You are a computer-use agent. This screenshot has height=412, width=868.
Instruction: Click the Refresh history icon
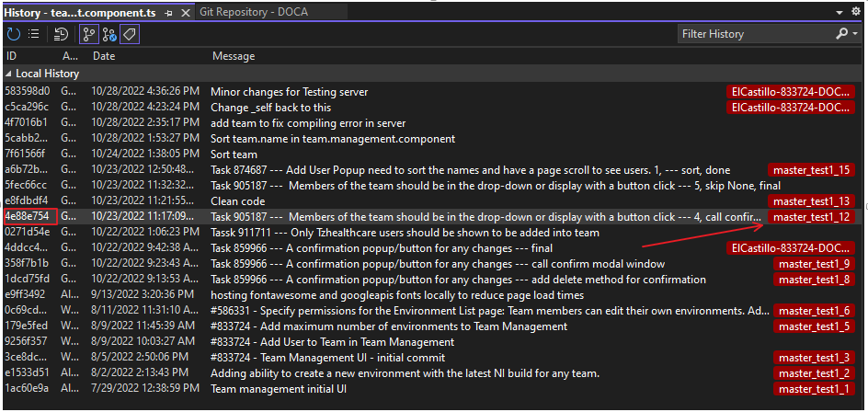coord(14,34)
